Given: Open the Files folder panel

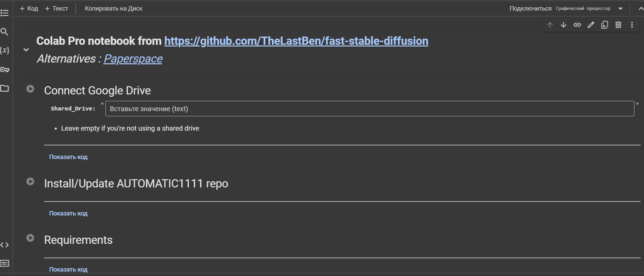Looking at the screenshot, I should point(4,88).
